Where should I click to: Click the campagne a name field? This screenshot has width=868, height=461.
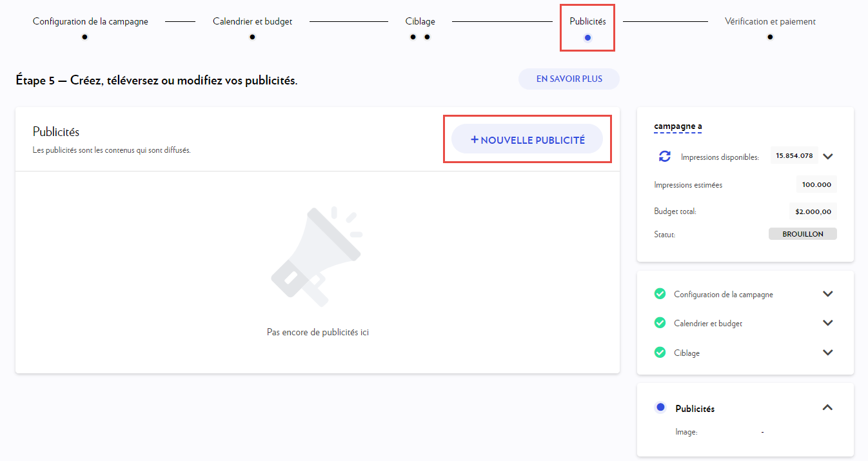pos(678,126)
